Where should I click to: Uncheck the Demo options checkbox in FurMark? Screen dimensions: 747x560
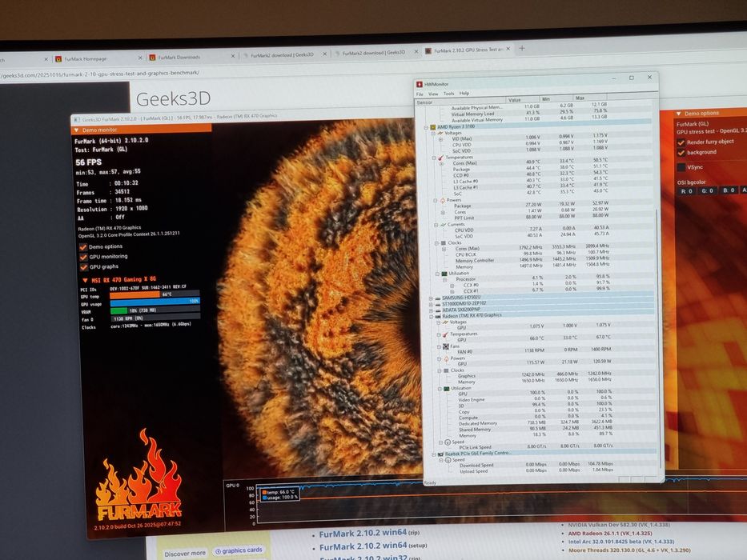coord(83,247)
